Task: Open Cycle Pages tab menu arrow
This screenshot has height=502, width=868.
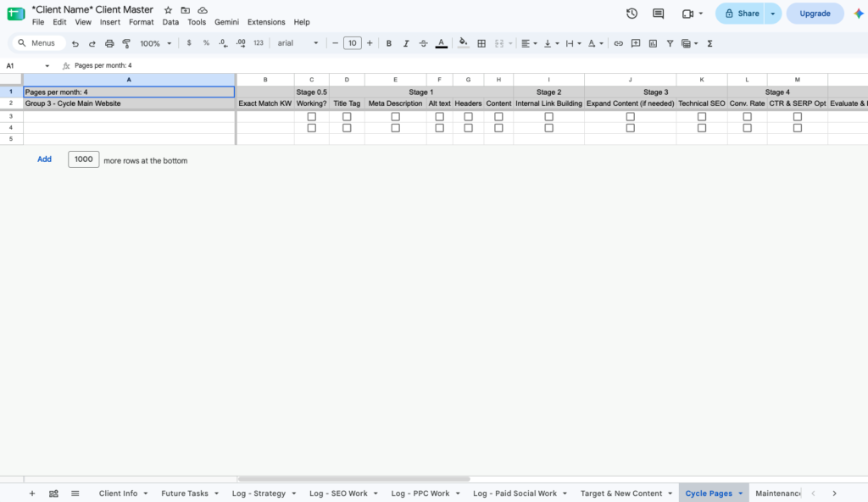Action: (741, 494)
